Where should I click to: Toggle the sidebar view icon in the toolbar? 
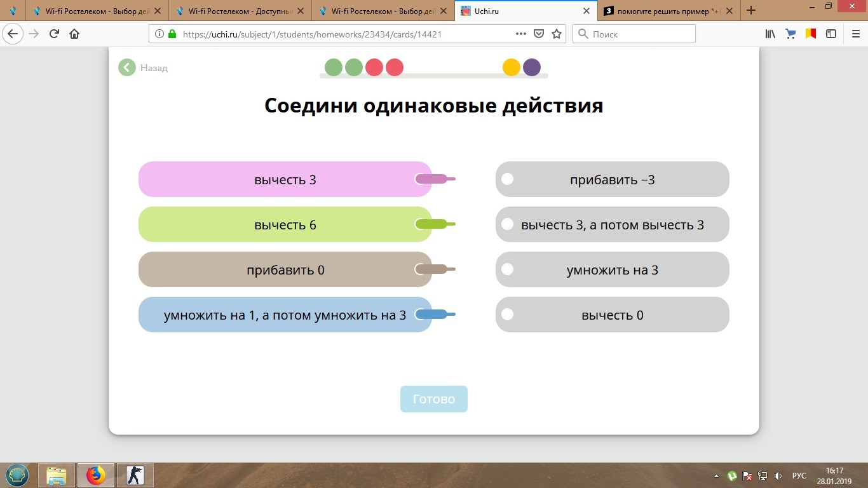point(831,34)
